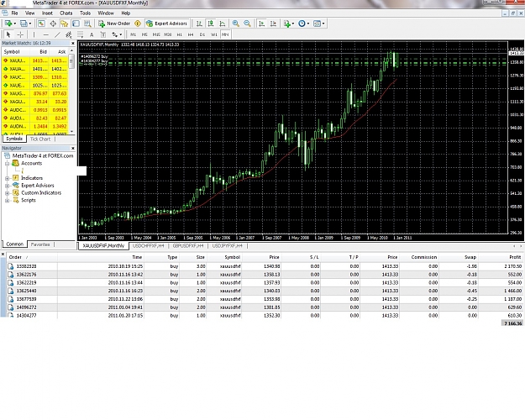The width and height of the screenshot is (525, 420).
Task: Expand the Custom Indicators tree node
Action: coord(7,193)
